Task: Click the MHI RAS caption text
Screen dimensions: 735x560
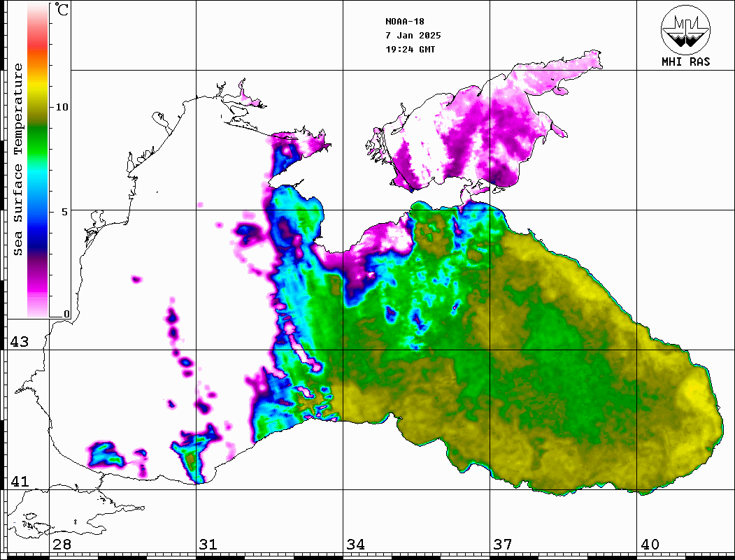Action: (686, 62)
